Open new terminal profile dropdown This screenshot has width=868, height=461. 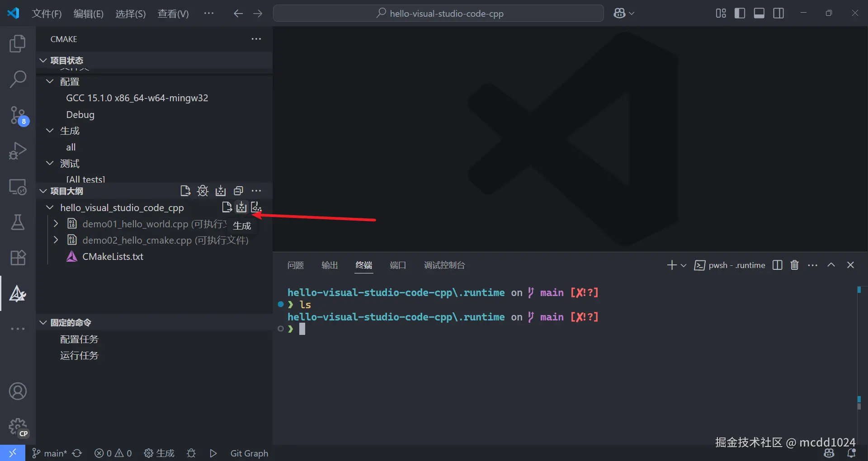(x=684, y=265)
